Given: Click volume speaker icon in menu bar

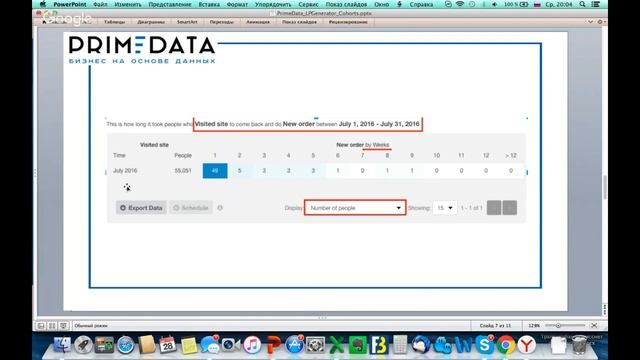Looking at the screenshot, I should click(495, 4).
